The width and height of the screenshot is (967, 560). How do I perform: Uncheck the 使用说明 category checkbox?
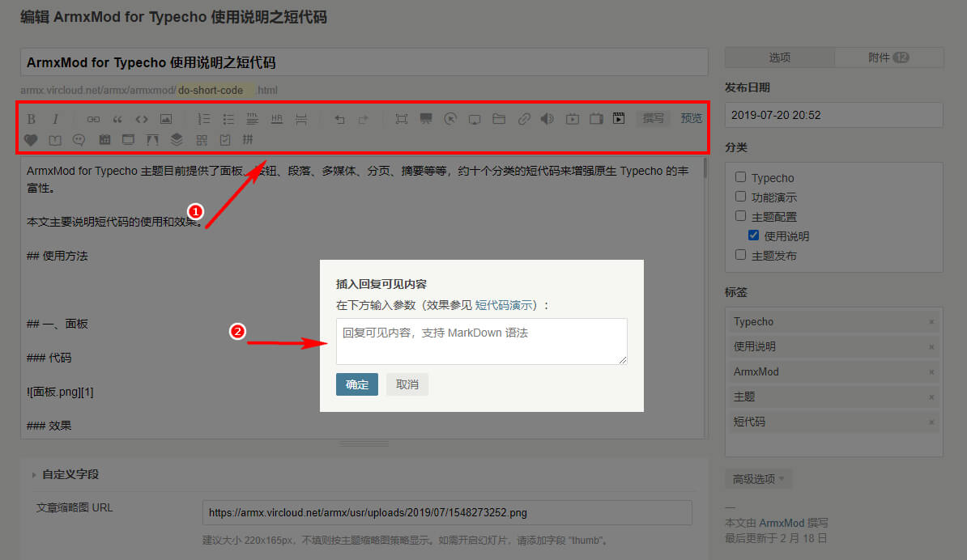point(754,235)
